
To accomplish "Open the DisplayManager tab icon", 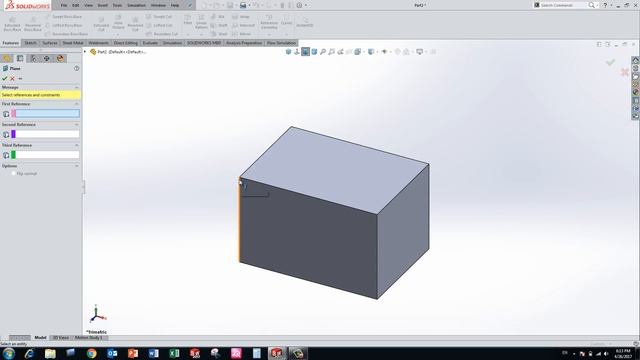I will click(x=60, y=58).
